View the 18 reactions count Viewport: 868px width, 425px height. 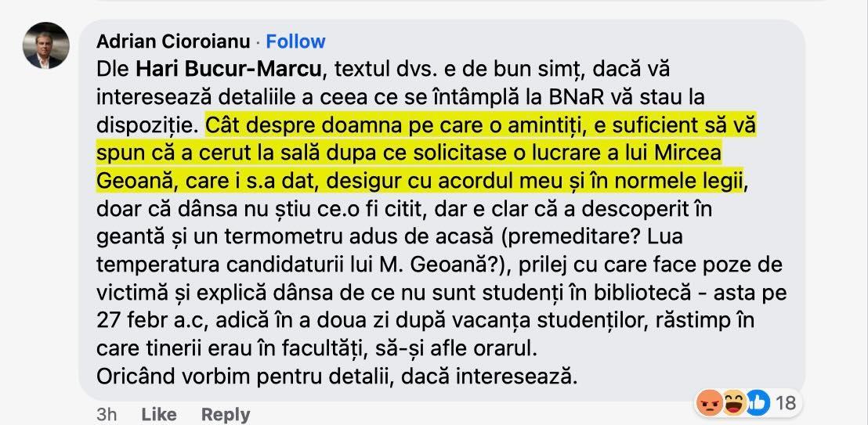click(x=785, y=403)
